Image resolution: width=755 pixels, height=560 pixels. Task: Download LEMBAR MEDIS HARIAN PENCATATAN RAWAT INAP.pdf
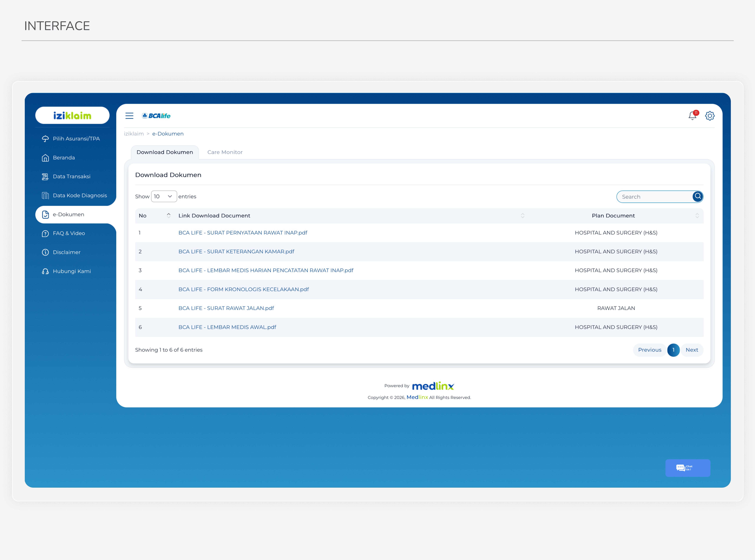click(x=266, y=271)
